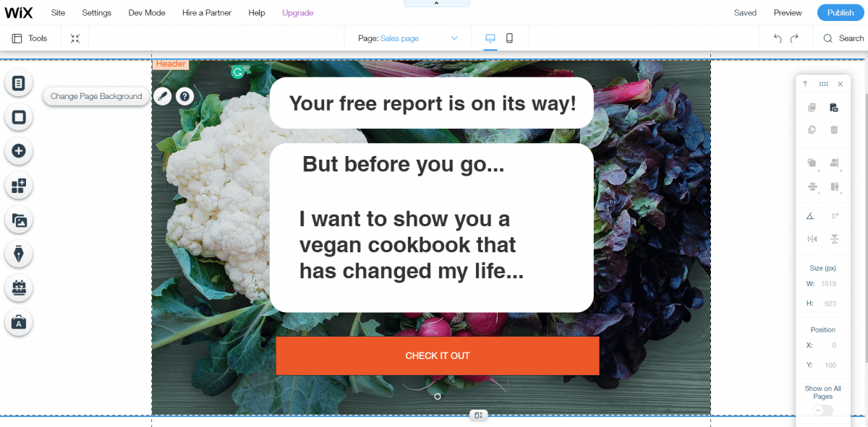The height and width of the screenshot is (427, 868).
Task: Open the Menus & Pages panel
Action: pyautogui.click(x=18, y=83)
